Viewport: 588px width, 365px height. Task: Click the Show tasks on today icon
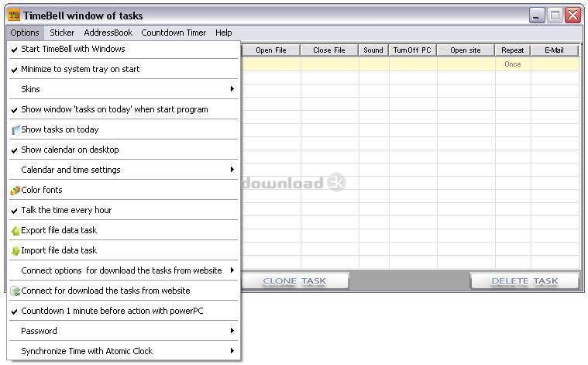click(15, 129)
